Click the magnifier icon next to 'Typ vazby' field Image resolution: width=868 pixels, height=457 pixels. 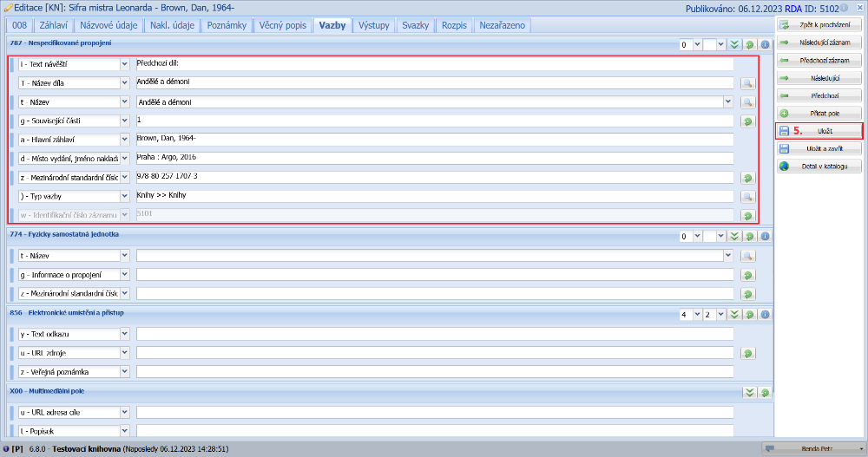[747, 197]
